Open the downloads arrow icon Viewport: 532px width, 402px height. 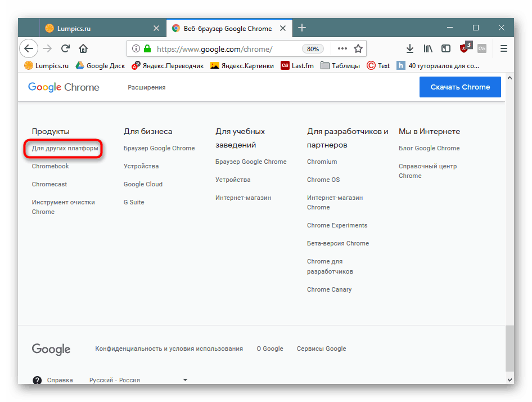(x=410, y=48)
